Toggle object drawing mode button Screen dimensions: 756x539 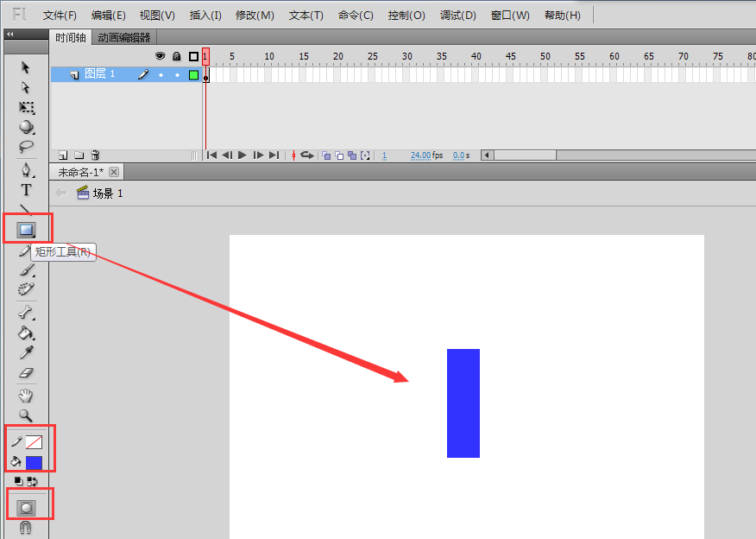tap(26, 508)
